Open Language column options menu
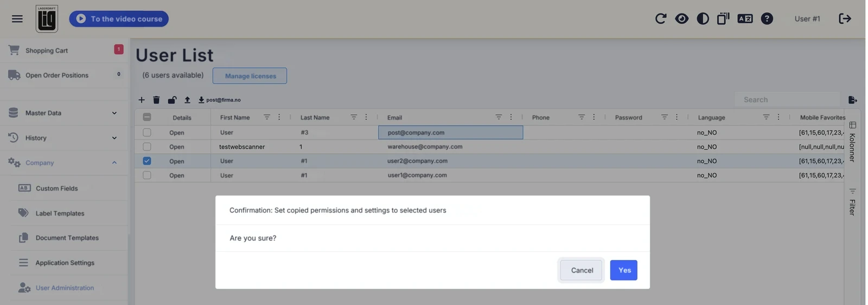The height and width of the screenshot is (305, 868). 778,117
